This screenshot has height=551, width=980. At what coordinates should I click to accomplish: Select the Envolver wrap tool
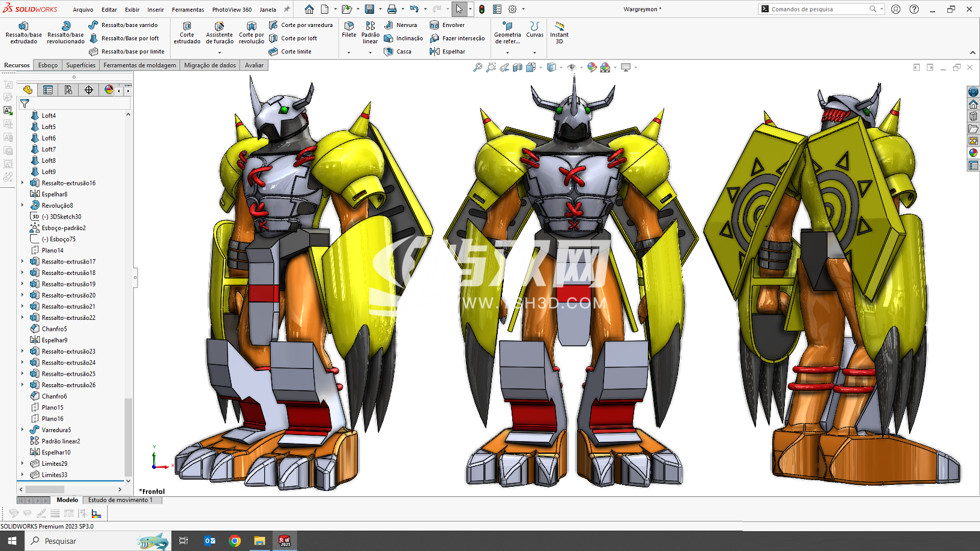(447, 25)
